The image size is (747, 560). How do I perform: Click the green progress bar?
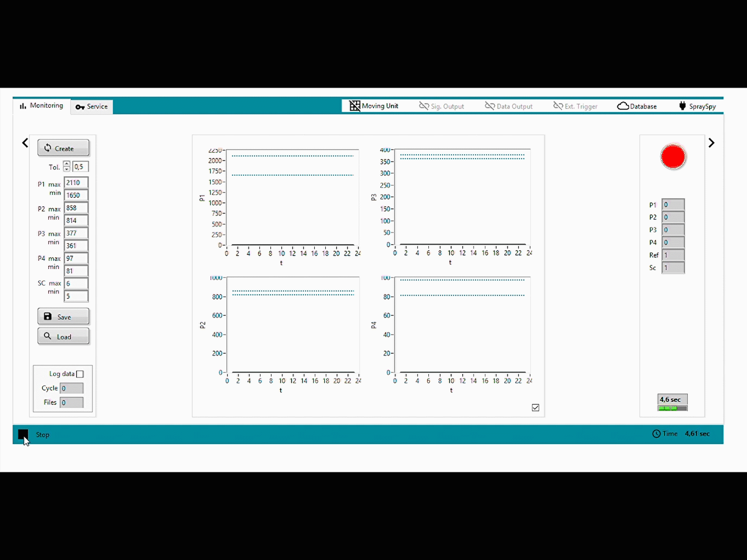[672, 408]
